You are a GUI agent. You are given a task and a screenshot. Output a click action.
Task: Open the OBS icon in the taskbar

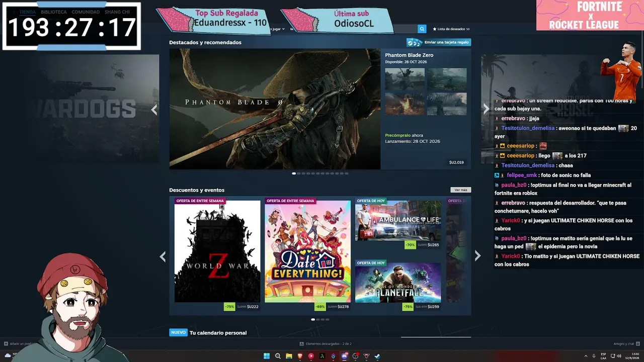click(355, 356)
